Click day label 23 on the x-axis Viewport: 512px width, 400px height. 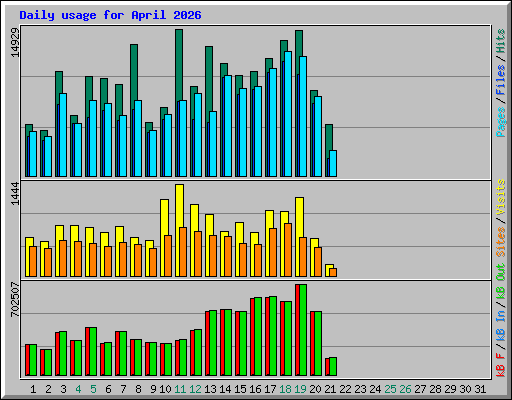pos(360,389)
